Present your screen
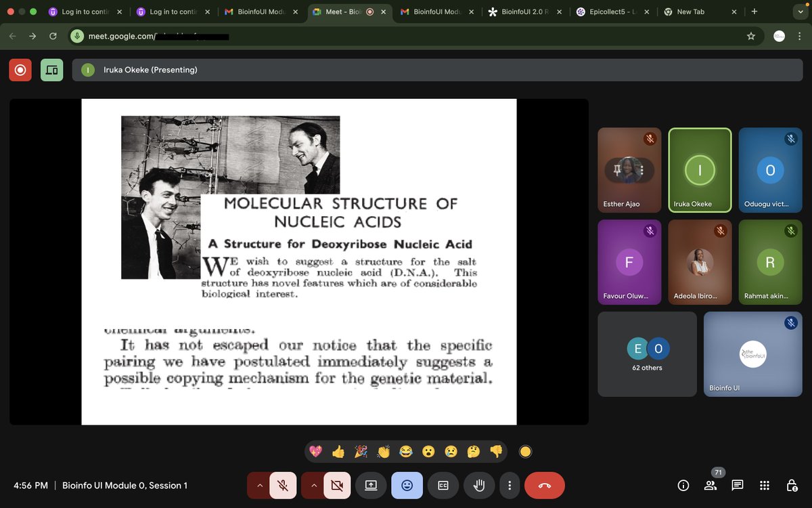The image size is (812, 508). pyautogui.click(x=371, y=485)
